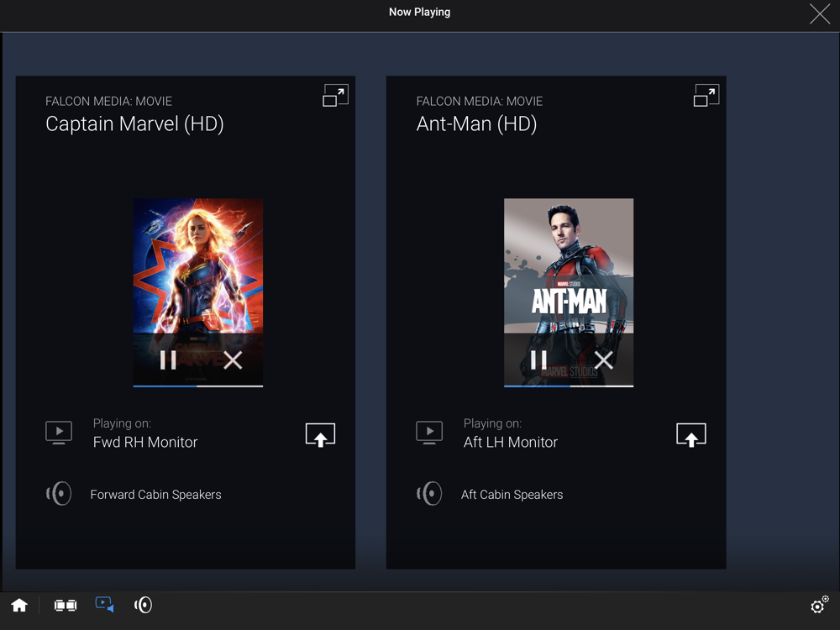Open the cabin seats view icon

click(66, 606)
